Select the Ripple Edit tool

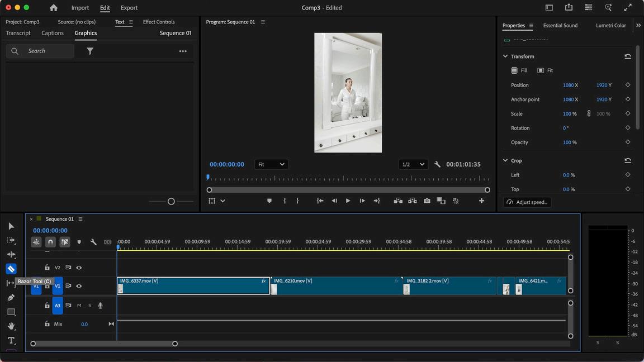point(11,255)
